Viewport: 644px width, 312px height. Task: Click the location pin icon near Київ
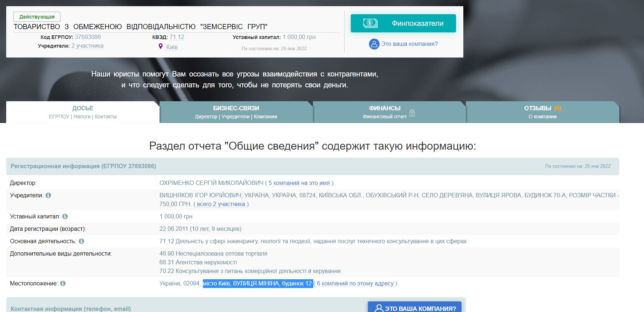tap(160, 47)
